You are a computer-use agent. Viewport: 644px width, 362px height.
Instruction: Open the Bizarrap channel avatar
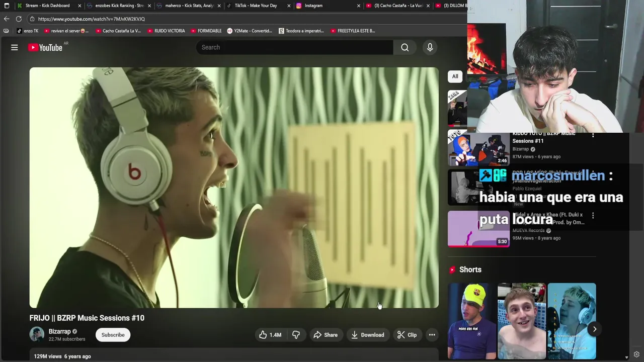click(x=37, y=335)
